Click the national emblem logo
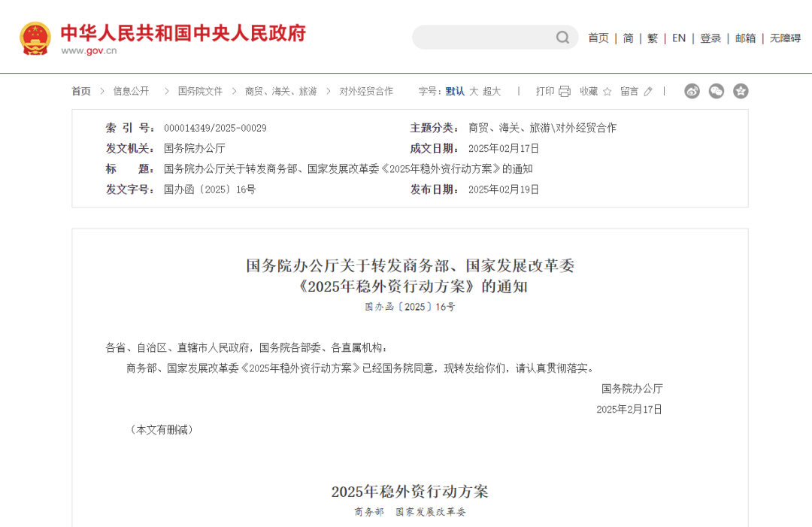 [35, 36]
